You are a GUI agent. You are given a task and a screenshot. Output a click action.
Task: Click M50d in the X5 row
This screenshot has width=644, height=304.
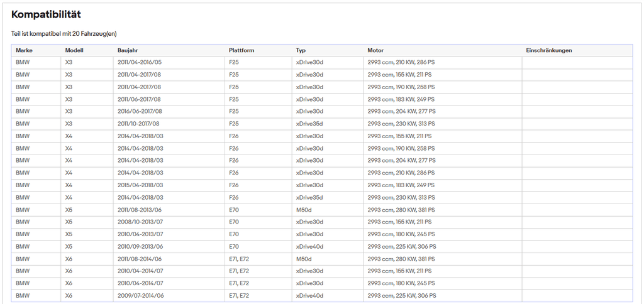[304, 210]
